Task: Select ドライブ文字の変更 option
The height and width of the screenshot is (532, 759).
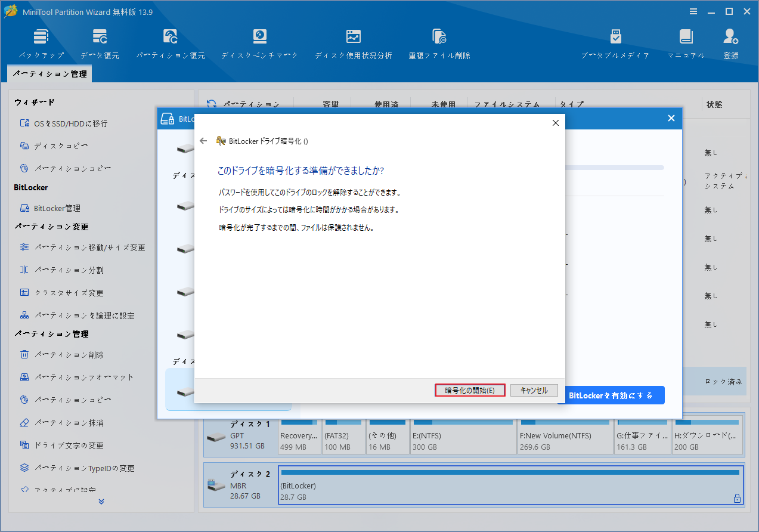Action: [62, 446]
